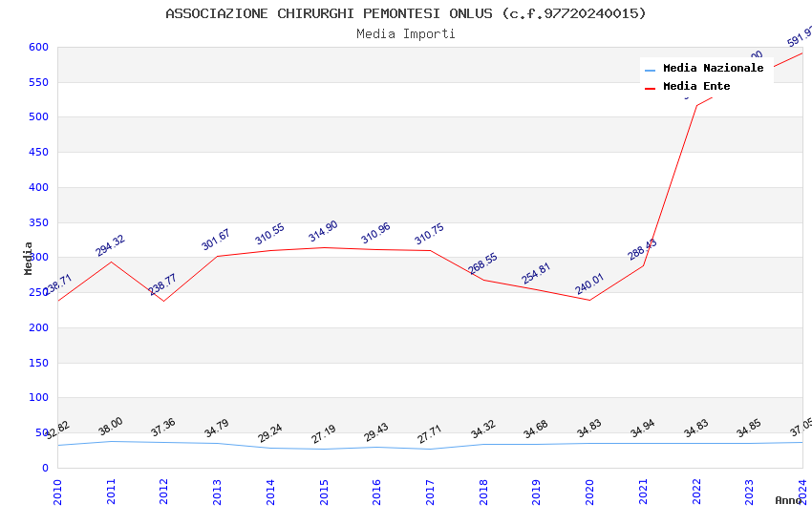
Task: Click the data label 314.90
Action: (323, 231)
